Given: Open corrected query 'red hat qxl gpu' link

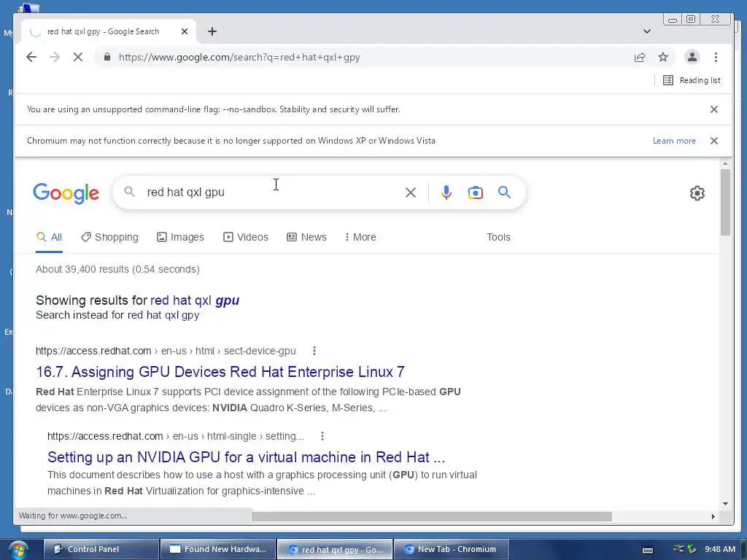Looking at the screenshot, I should coord(195,300).
